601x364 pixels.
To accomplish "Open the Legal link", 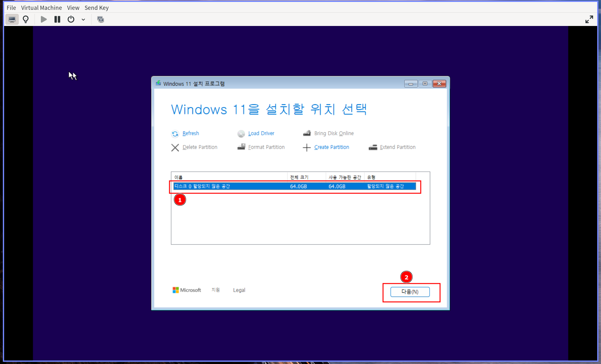I will (239, 290).
